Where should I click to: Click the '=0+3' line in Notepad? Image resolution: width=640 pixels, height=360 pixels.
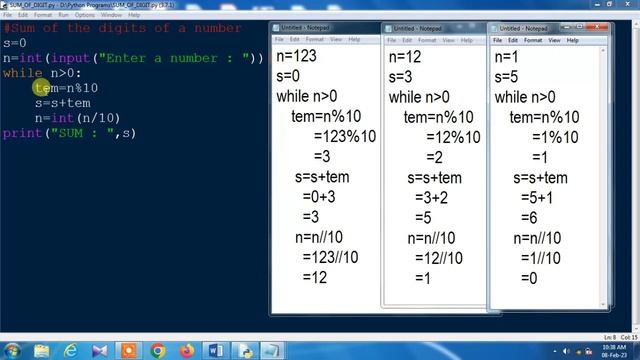pyautogui.click(x=319, y=197)
